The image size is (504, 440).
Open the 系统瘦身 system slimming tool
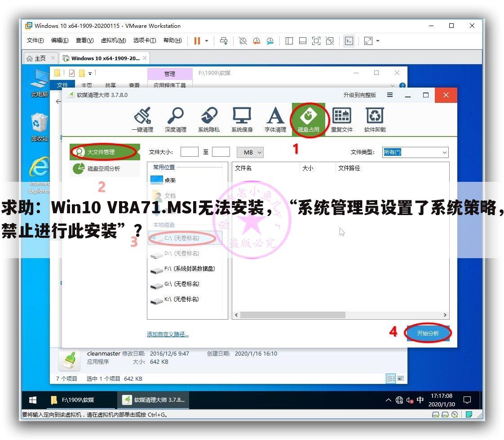coord(242,119)
